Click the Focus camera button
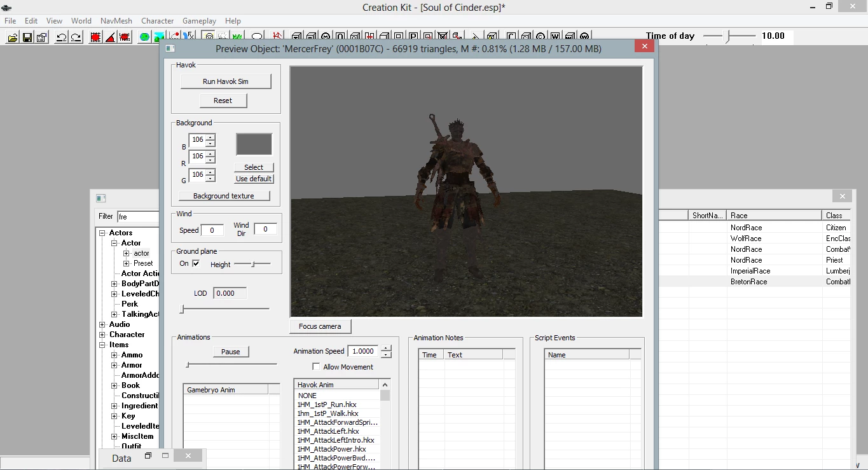 (x=320, y=326)
